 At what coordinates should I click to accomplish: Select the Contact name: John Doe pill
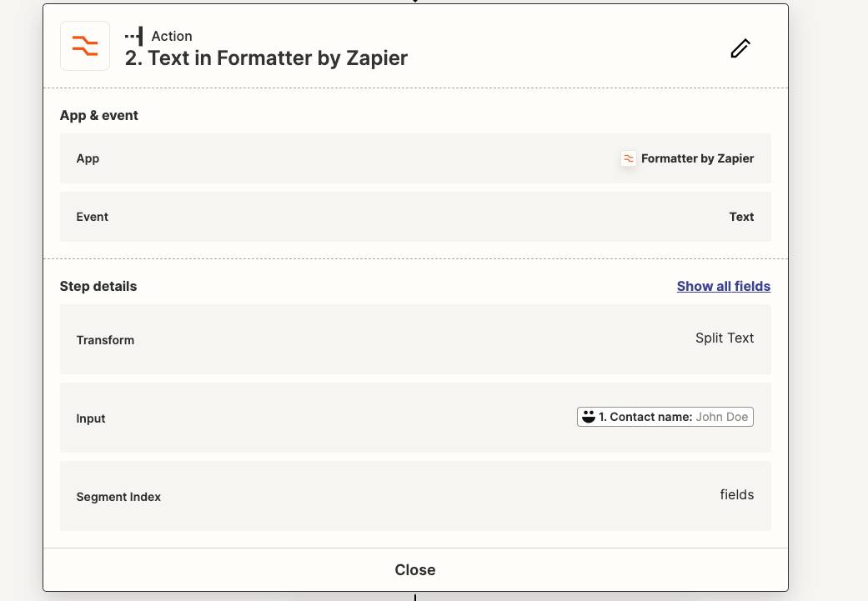[x=665, y=417]
